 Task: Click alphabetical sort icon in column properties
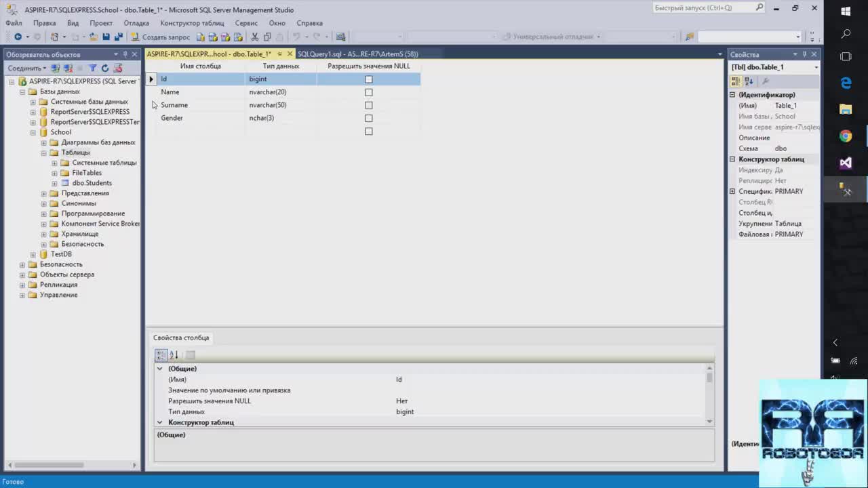[x=174, y=354]
